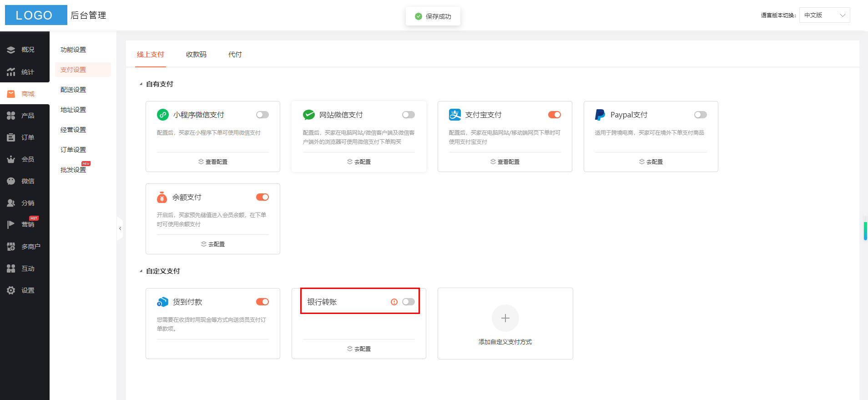The image size is (868, 400).
Task: Click the 银行转账 card title text
Action: tap(322, 302)
